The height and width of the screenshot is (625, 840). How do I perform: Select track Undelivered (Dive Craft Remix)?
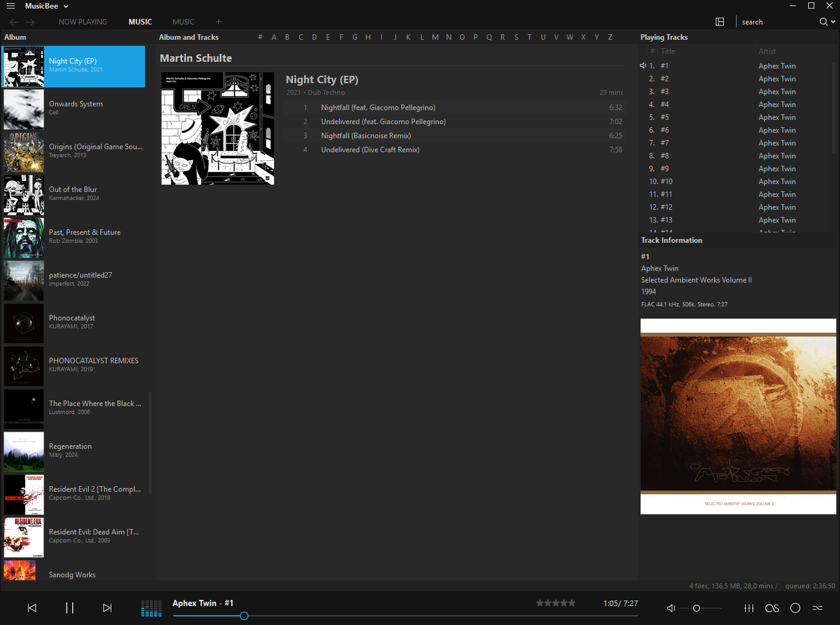[454, 150]
